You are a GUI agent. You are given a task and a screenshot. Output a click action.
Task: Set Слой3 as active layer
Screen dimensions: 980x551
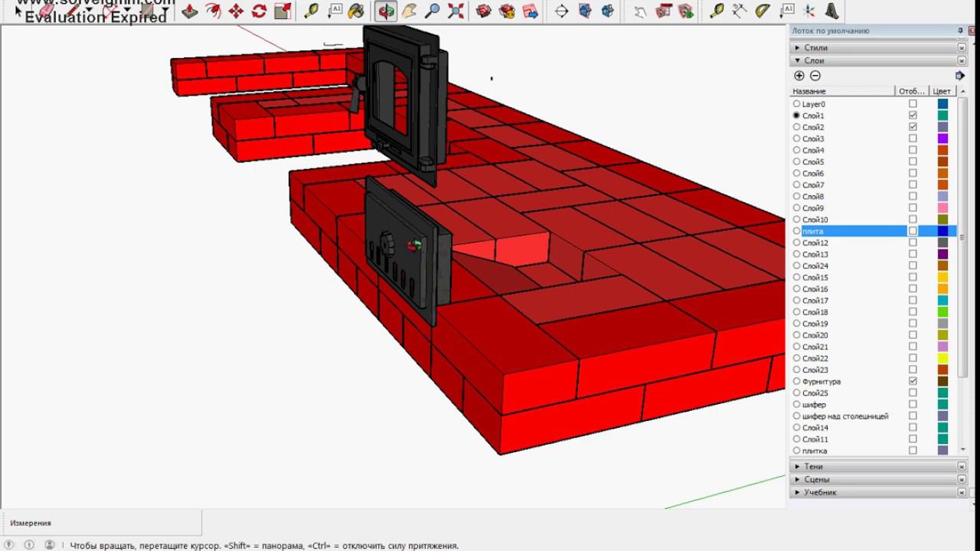(796, 139)
